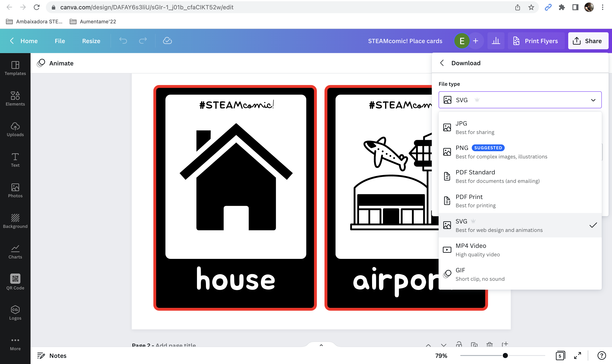Open the QR Code tool
Image resolution: width=612 pixels, height=364 pixels.
pos(15,282)
